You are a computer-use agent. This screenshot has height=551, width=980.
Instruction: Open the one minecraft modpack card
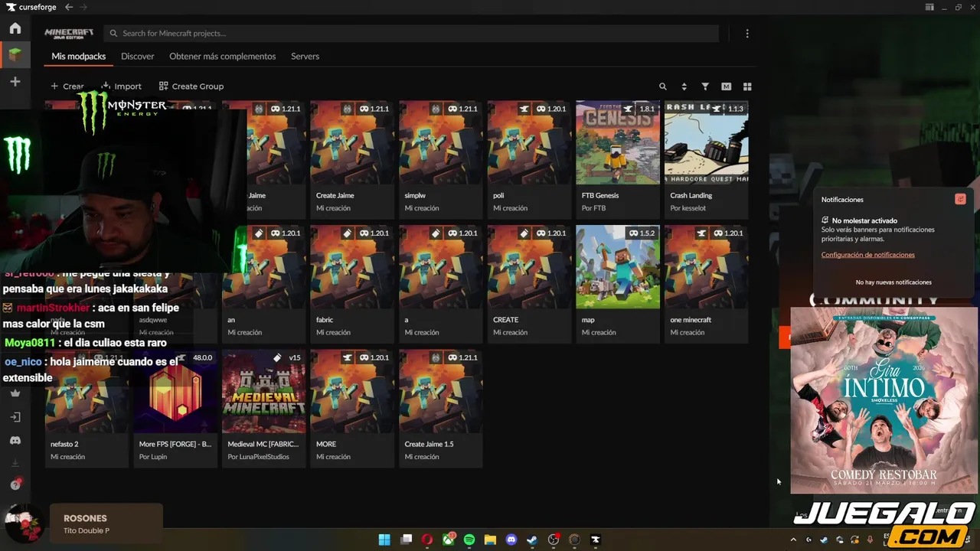tap(707, 284)
